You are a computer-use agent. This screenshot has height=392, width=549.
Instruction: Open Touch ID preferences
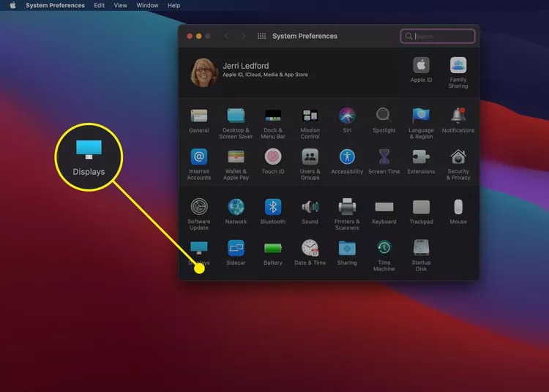point(273,162)
